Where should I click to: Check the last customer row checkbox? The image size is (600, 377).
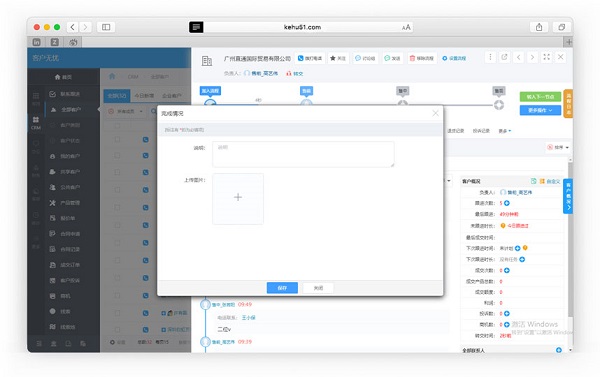117,329
